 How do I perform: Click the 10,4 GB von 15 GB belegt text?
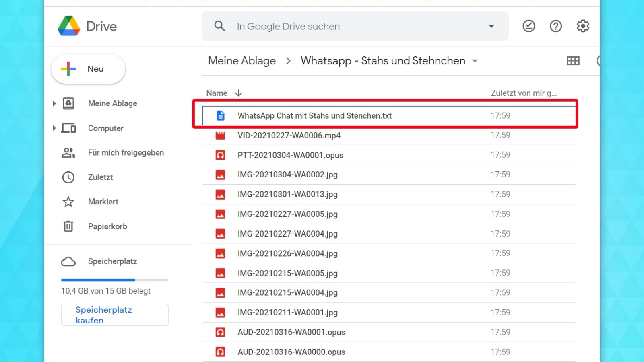[x=106, y=291]
